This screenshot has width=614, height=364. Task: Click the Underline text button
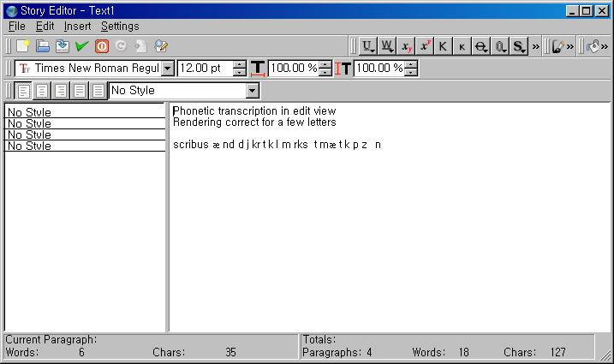click(x=368, y=46)
